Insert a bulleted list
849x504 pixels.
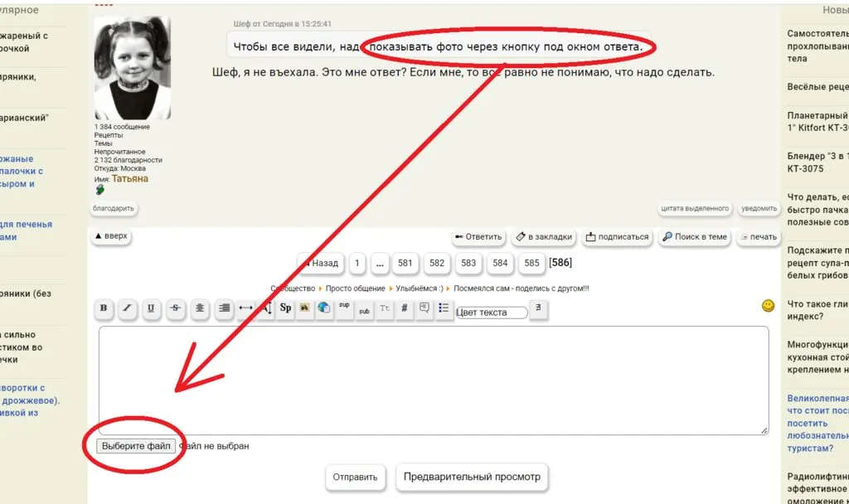(444, 308)
